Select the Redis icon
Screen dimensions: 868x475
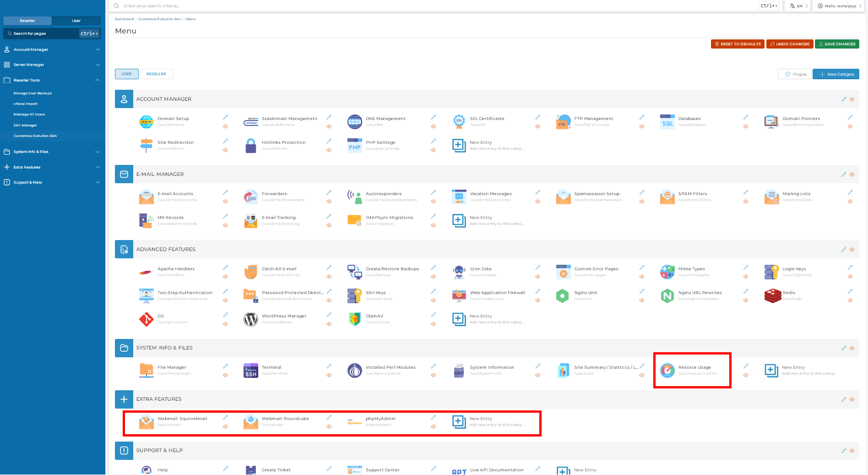pos(772,296)
